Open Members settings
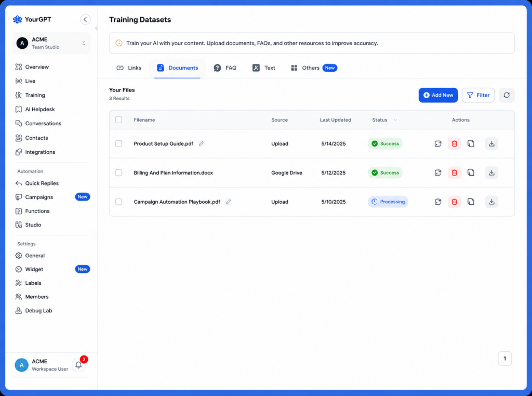This screenshot has width=532, height=396. click(x=32, y=297)
